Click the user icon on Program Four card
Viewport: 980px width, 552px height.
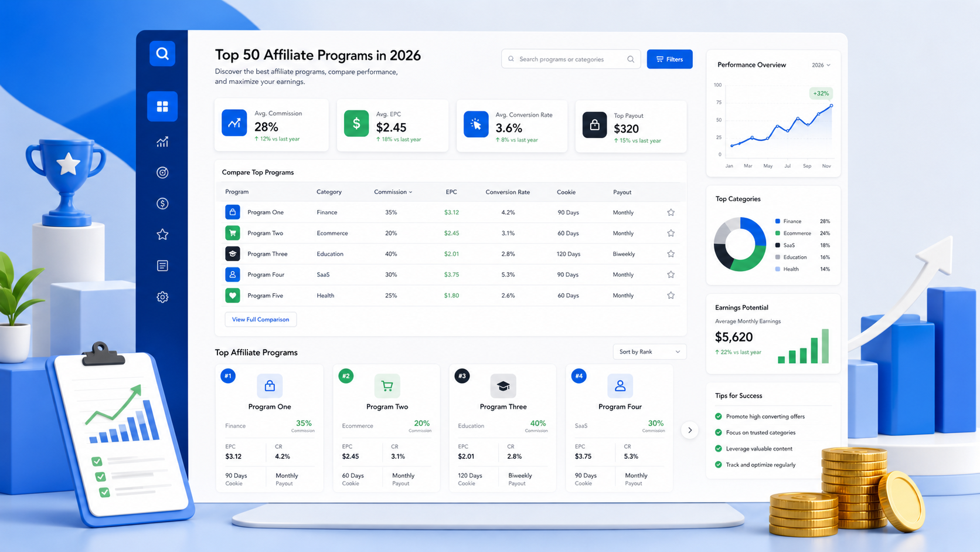point(620,386)
